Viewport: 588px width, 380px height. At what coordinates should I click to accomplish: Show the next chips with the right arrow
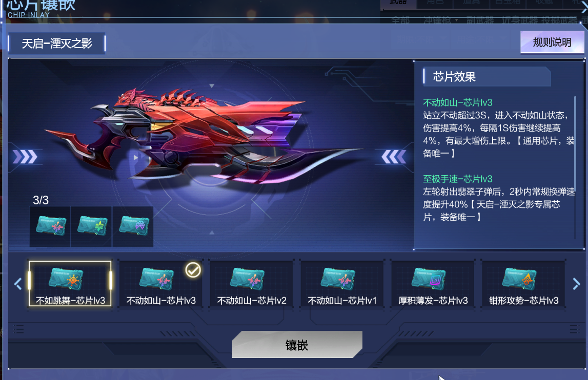(576, 284)
